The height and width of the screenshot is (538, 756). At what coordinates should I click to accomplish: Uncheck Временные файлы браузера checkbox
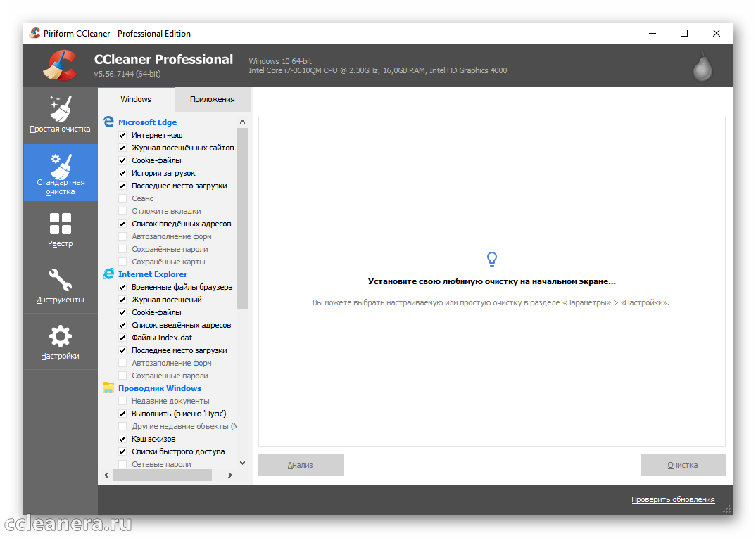click(122, 287)
